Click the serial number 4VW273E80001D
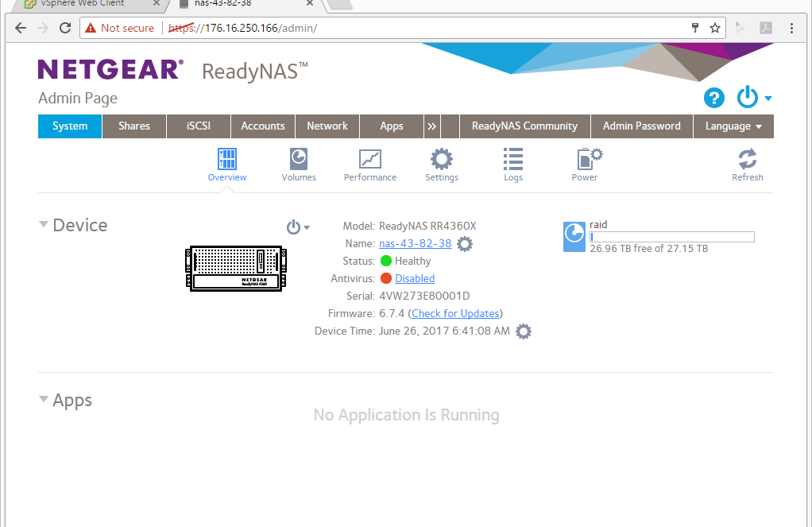Screen dimensions: 812x527 [424, 296]
